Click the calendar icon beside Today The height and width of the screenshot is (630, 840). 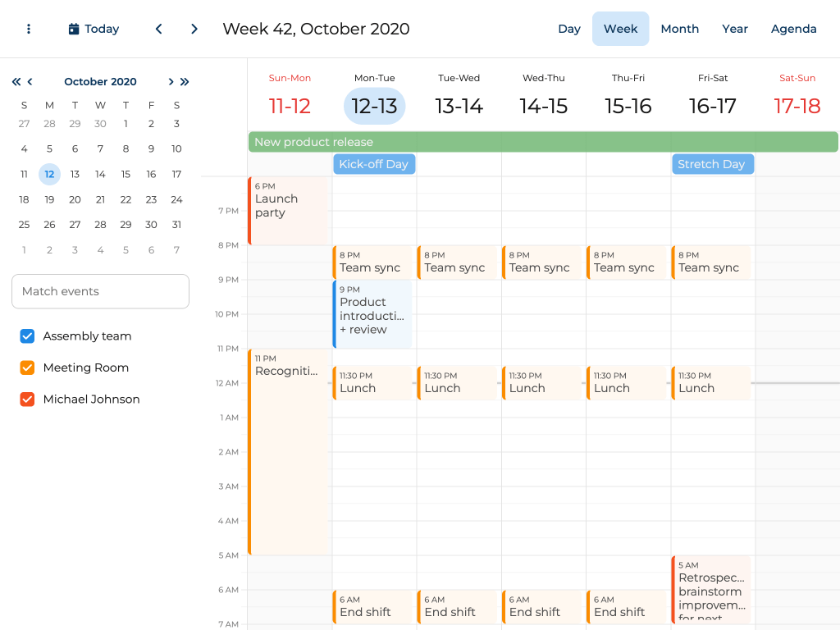coord(74,29)
